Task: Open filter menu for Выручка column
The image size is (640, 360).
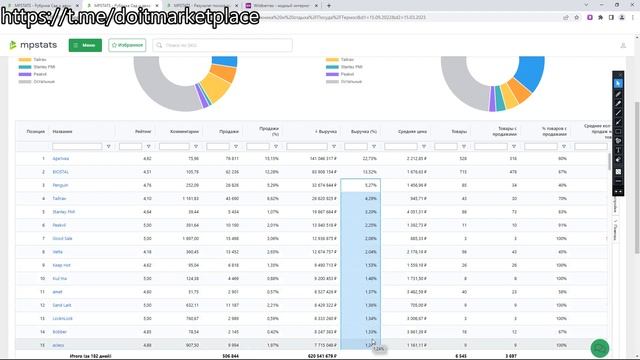Action: 334,147
